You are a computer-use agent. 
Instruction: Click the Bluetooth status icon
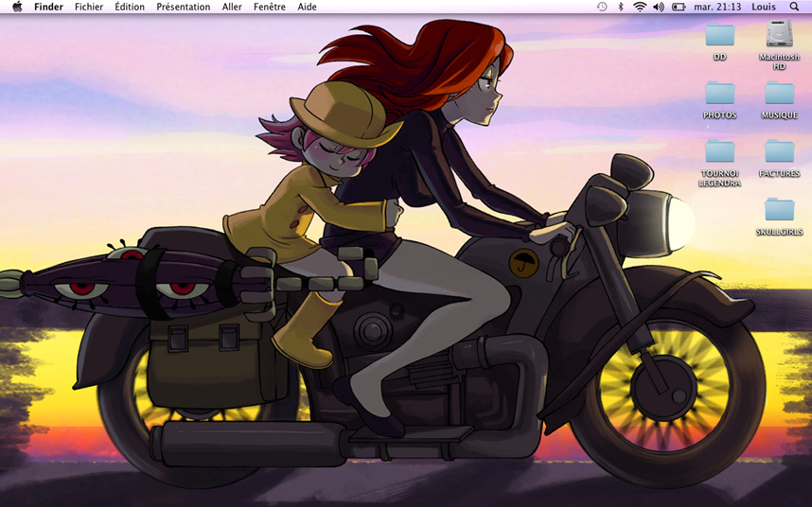click(x=621, y=7)
